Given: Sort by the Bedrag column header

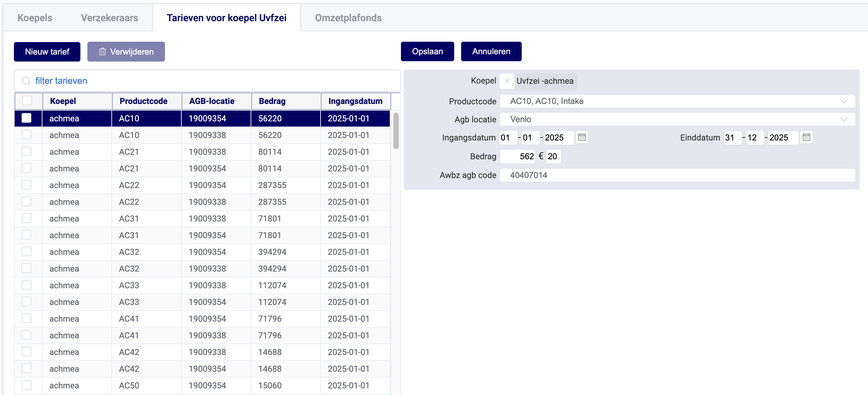Looking at the screenshot, I should pos(272,101).
